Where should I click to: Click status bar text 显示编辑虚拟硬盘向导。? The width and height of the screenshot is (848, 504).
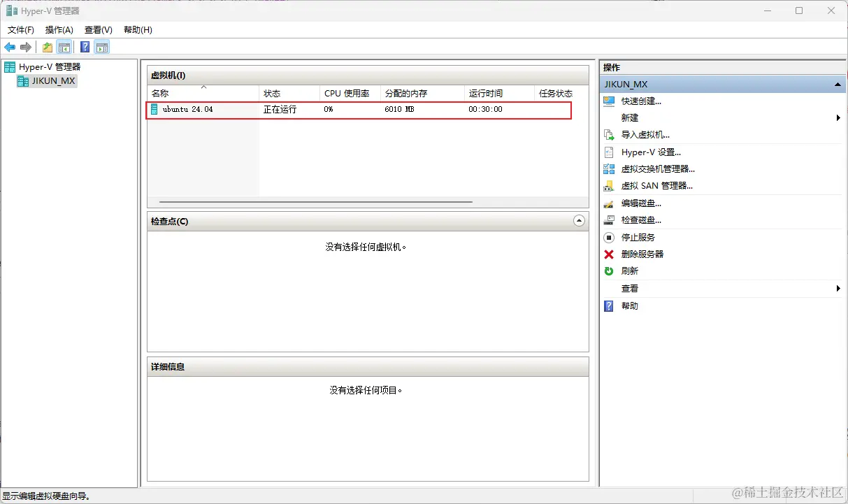(x=46, y=496)
